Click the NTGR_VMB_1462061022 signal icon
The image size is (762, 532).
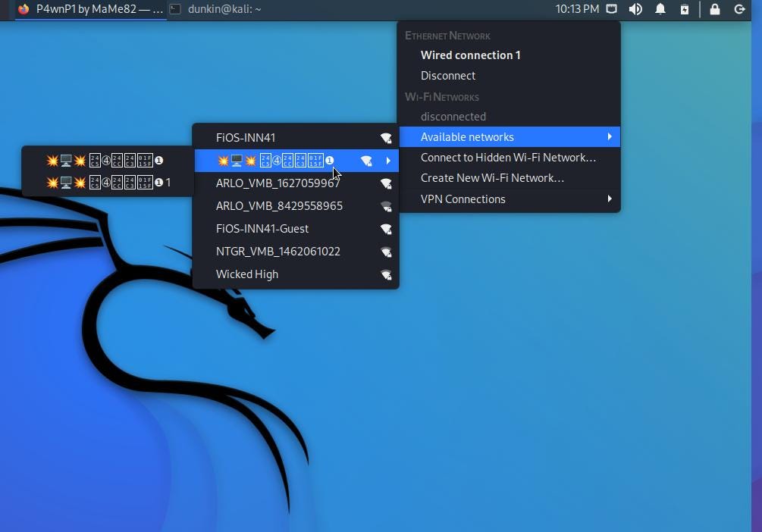coord(386,252)
